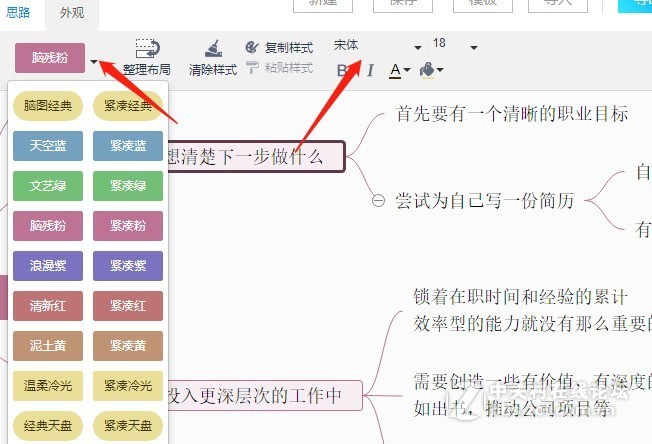The width and height of the screenshot is (652, 444).
Task: Select the 浪漫紫 theme
Action: click(48, 266)
